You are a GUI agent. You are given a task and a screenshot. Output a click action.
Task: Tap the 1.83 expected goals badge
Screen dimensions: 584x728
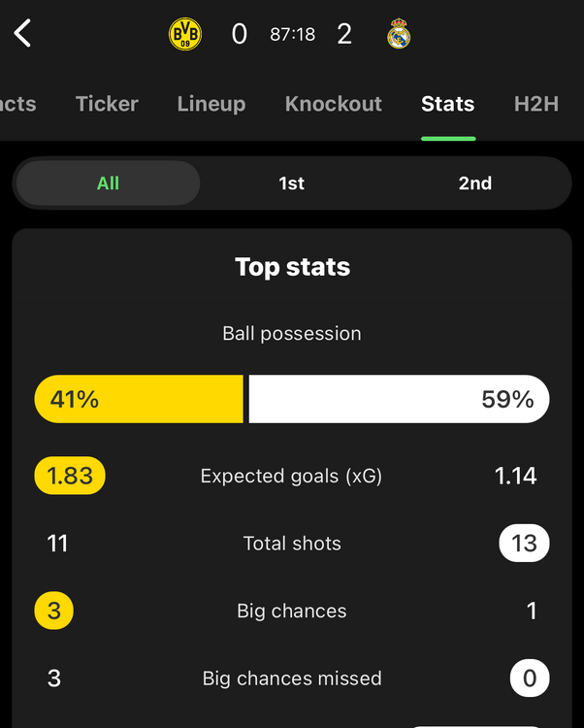70,476
